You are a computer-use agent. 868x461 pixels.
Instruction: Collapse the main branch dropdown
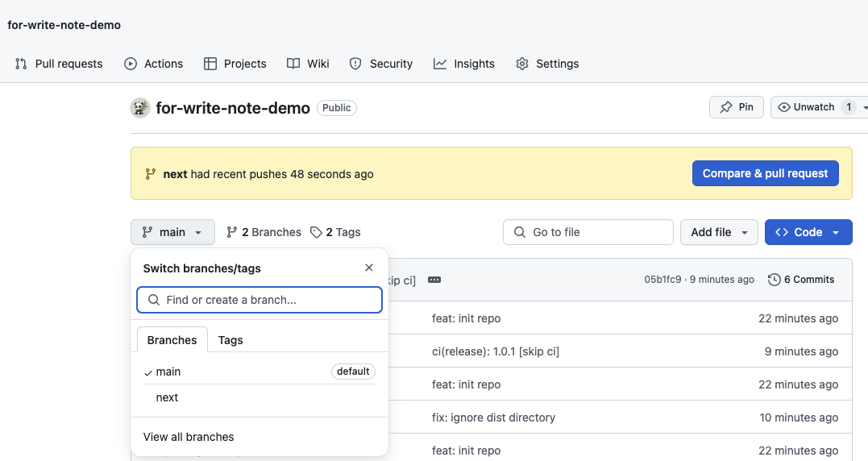172,232
